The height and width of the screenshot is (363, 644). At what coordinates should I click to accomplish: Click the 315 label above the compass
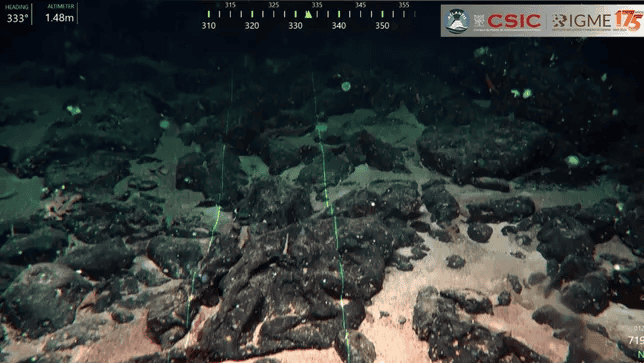click(x=230, y=5)
